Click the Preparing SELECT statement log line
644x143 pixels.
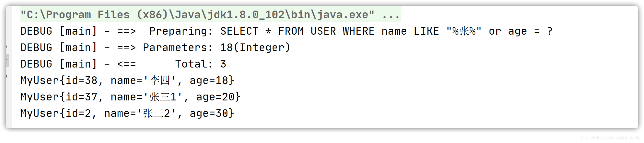[x=286, y=31]
